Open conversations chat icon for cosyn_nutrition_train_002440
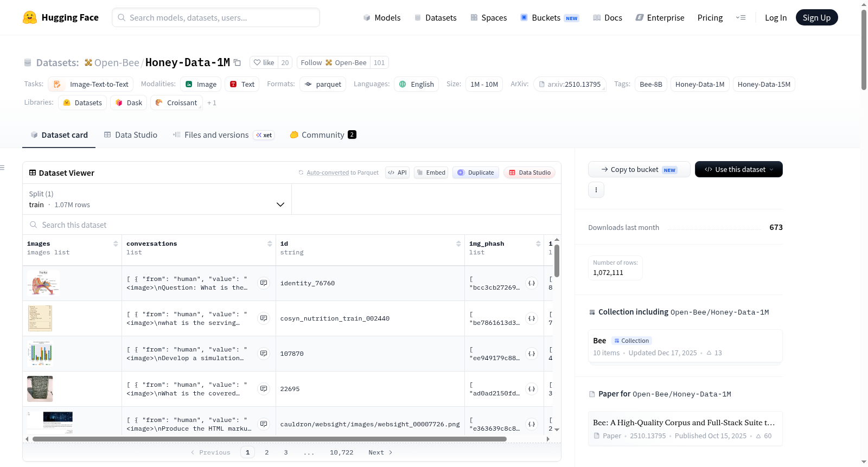The image size is (868, 467). click(264, 318)
